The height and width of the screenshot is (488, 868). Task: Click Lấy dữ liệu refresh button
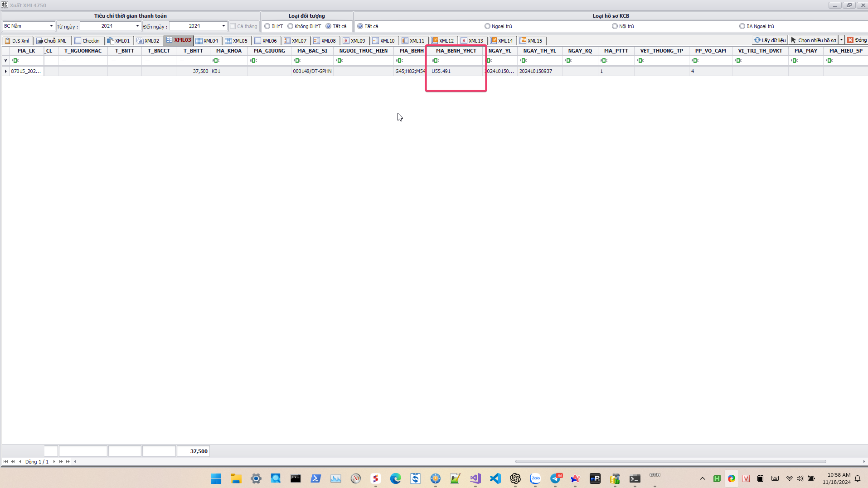coord(770,40)
